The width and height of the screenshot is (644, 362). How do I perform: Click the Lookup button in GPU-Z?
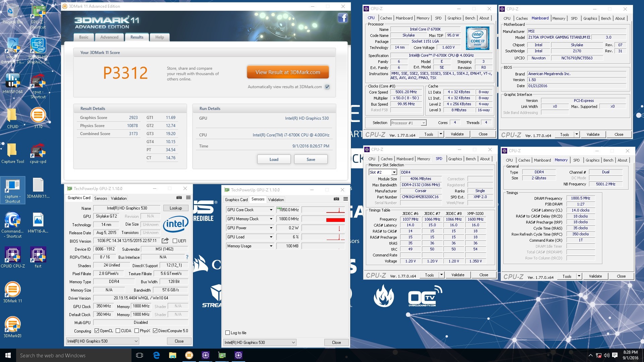point(176,208)
